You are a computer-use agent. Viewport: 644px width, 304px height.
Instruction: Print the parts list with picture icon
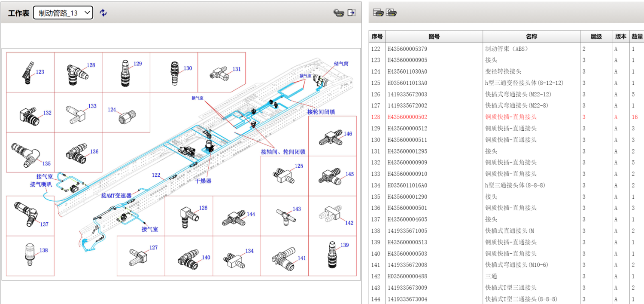(x=391, y=13)
